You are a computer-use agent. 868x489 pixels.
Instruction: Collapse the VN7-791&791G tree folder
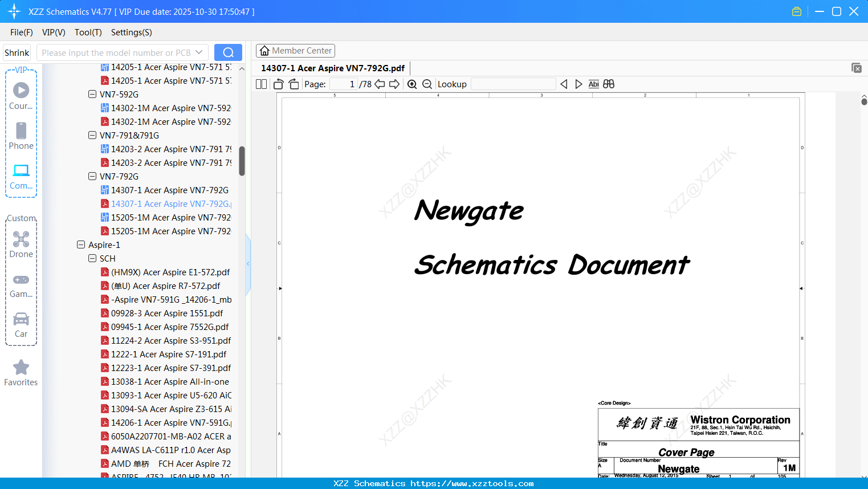pyautogui.click(x=92, y=135)
